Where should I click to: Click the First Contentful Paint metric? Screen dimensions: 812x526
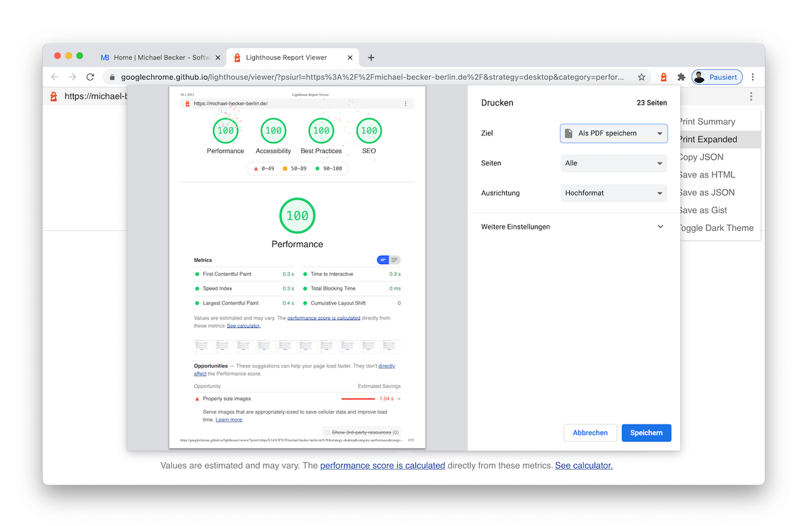click(244, 274)
